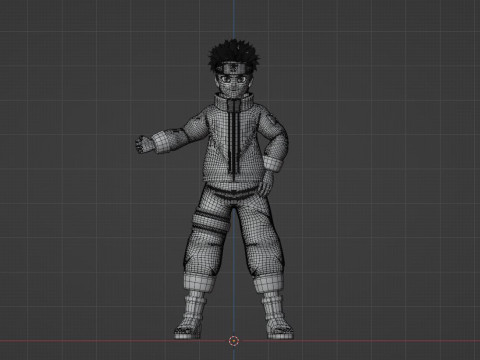Click the character's spiky hair mesh

tap(233, 53)
